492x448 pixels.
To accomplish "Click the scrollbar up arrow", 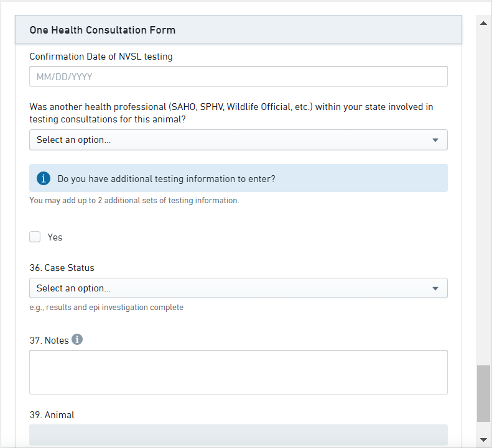I will click(x=483, y=23).
